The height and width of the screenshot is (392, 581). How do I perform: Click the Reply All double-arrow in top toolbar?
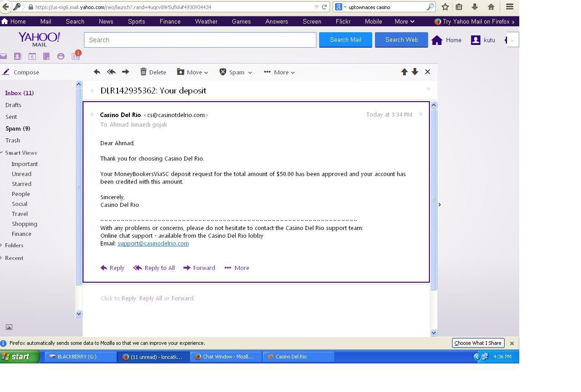tap(111, 72)
